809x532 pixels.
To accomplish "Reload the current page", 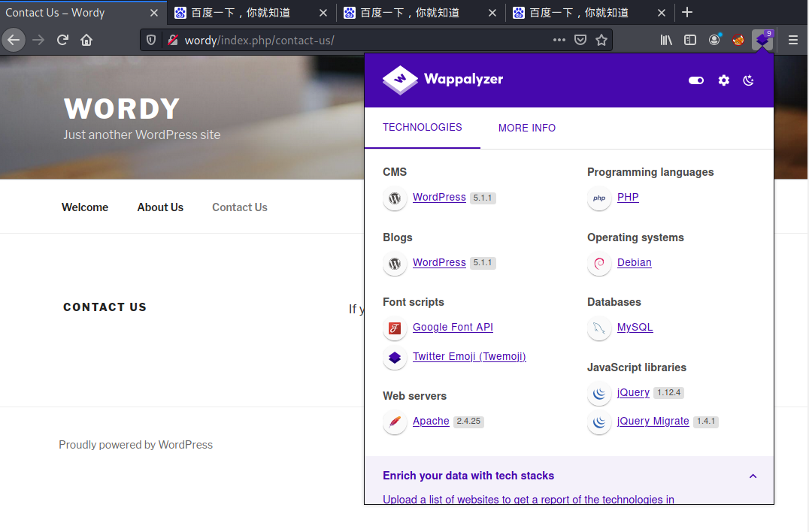I will 63,41.
